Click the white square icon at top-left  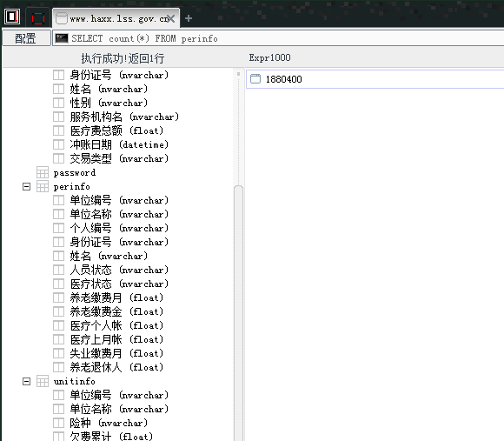pyautogui.click(x=12, y=17)
